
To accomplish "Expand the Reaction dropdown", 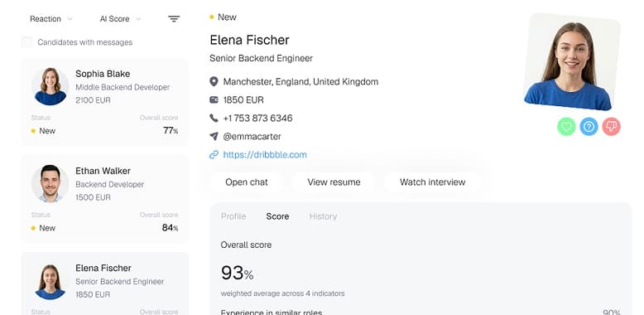I will 51,19.
